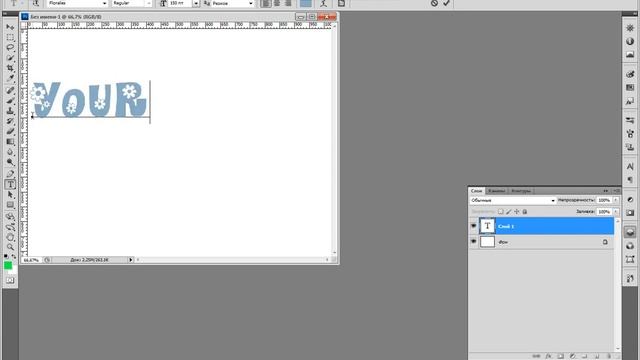Open Character panel icon in right dock
This screenshot has height=360, width=640.
(630, 167)
